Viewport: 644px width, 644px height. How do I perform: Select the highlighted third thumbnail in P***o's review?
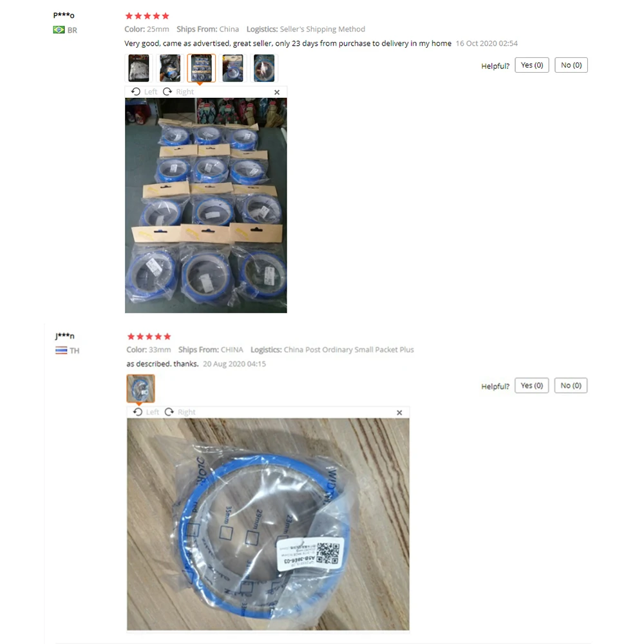pos(201,68)
